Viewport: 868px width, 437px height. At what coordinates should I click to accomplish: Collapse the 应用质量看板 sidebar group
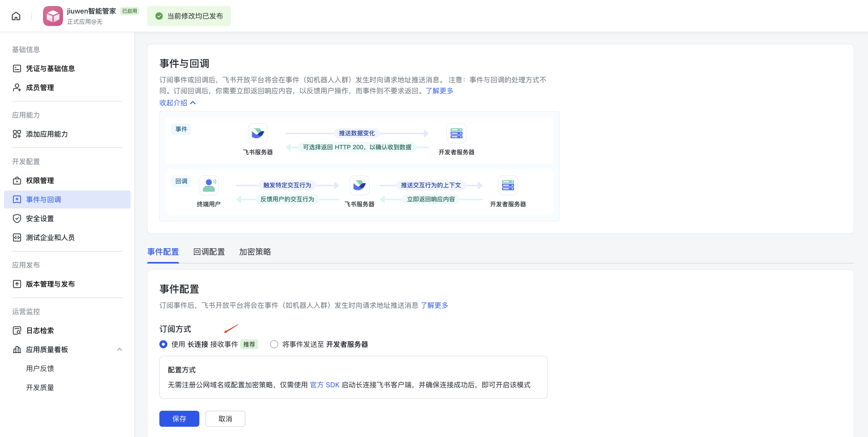[120, 349]
